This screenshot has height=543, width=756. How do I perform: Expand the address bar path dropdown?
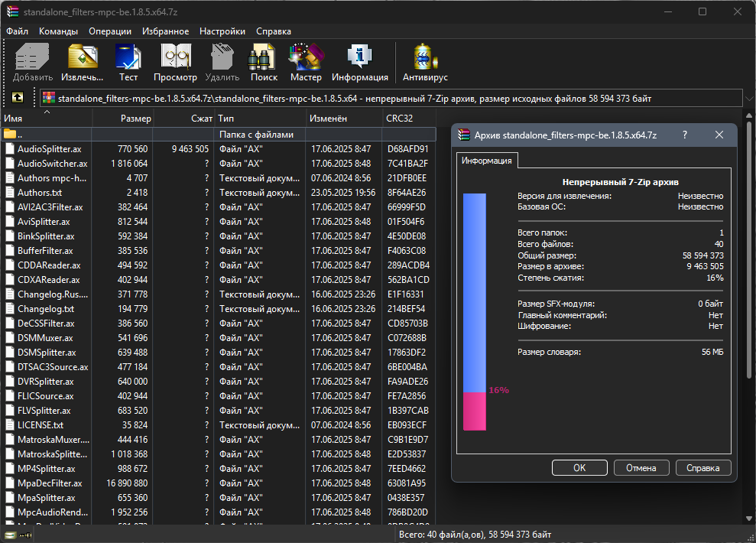pyautogui.click(x=748, y=99)
